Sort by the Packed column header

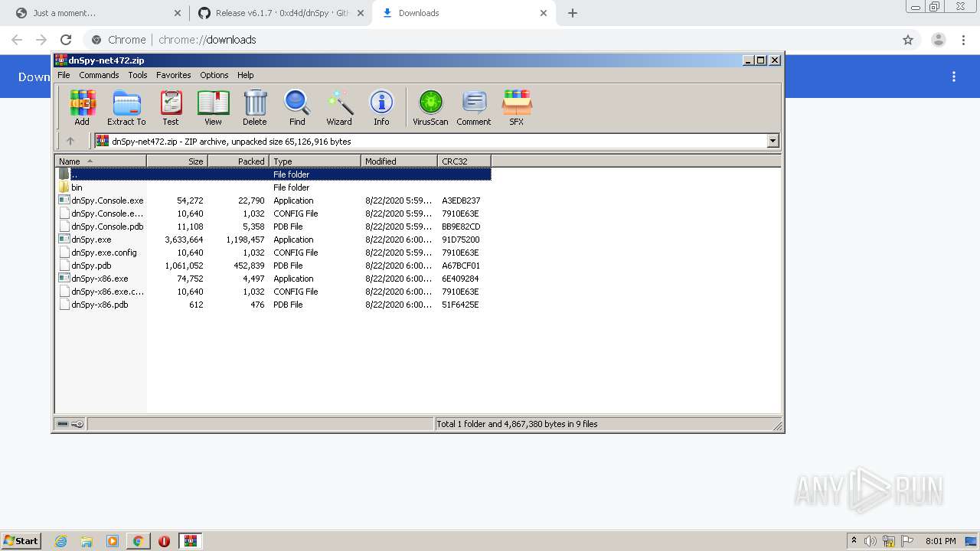(x=238, y=161)
